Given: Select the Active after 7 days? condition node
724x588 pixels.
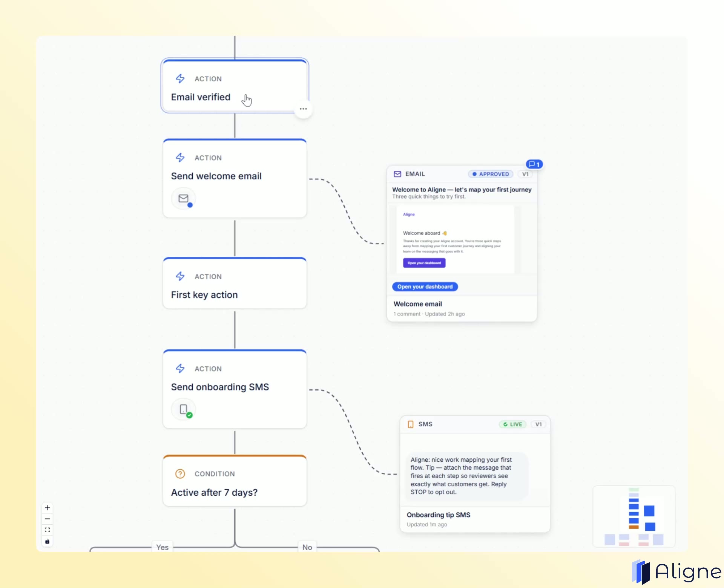Looking at the screenshot, I should [235, 481].
